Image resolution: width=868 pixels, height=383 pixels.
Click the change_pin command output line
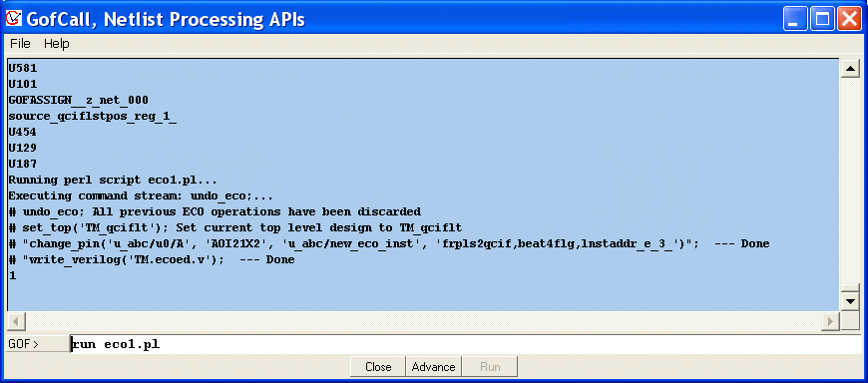coord(389,244)
